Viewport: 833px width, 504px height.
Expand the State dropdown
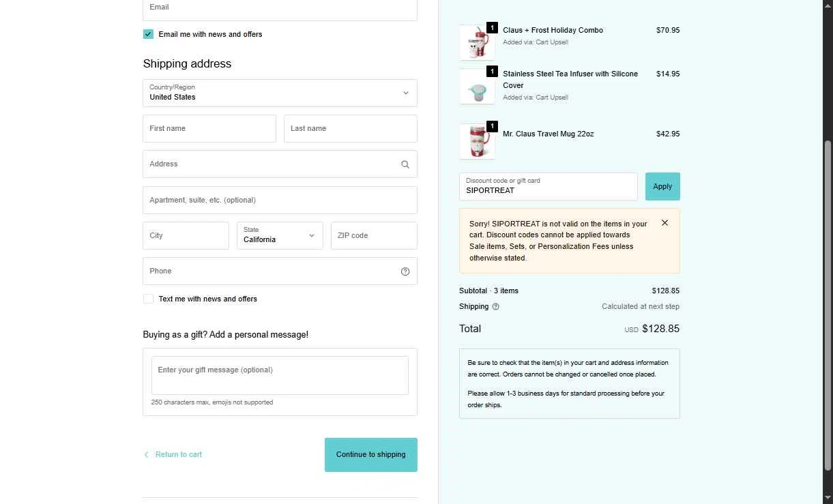point(280,235)
